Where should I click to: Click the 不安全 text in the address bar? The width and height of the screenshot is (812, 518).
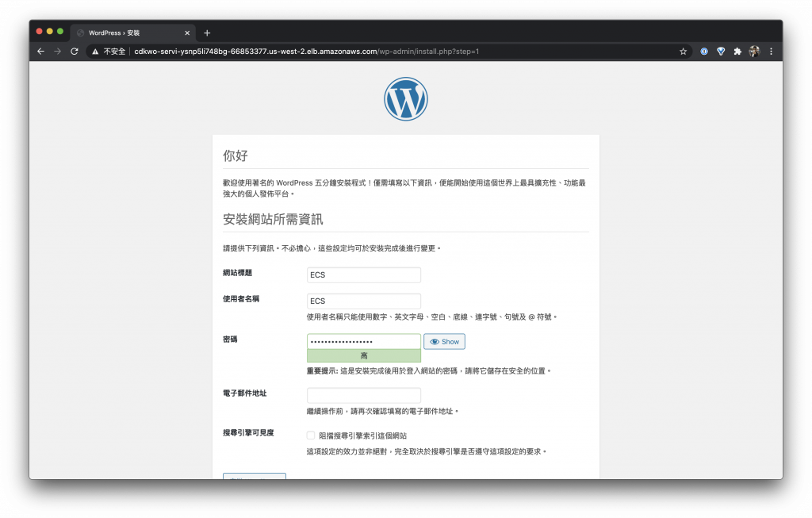click(114, 52)
